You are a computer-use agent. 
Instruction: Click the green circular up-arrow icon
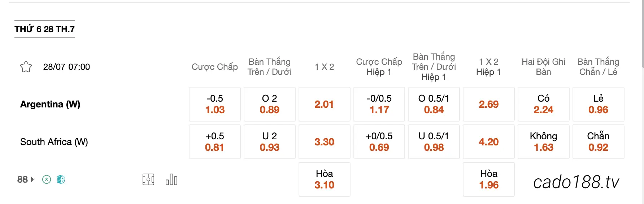click(47, 179)
